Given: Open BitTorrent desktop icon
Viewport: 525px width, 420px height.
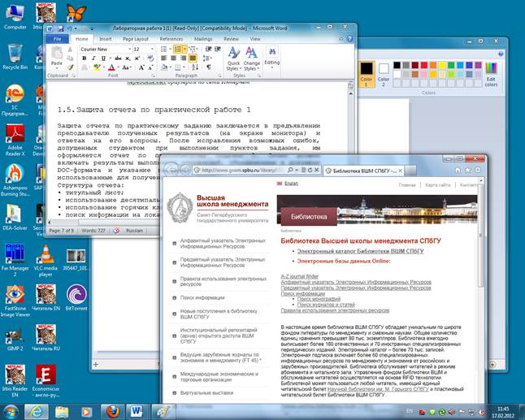Looking at the screenshot, I should (76, 297).
